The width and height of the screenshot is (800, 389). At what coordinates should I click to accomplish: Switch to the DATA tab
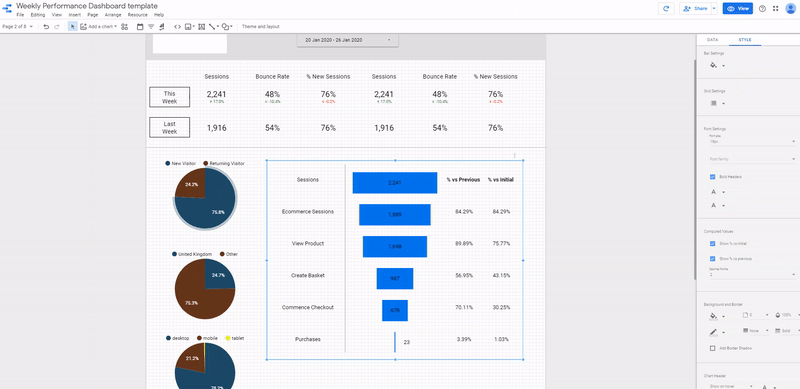(x=712, y=39)
